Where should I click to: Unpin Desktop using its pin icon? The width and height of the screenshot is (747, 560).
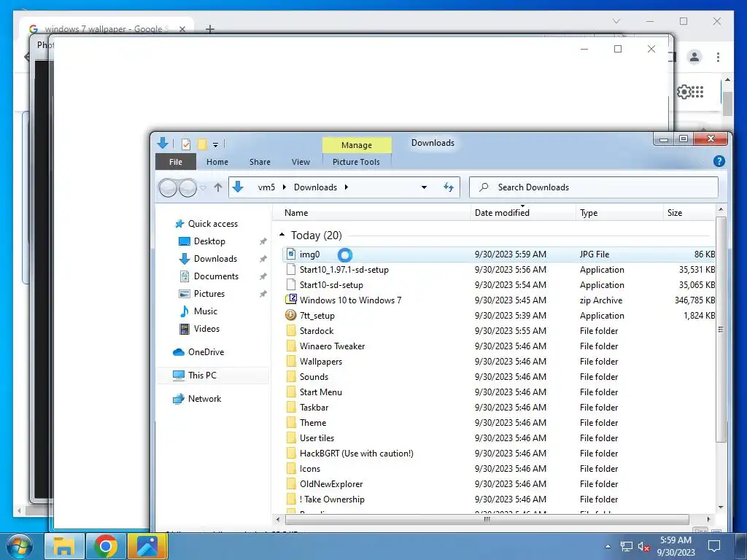point(263,241)
